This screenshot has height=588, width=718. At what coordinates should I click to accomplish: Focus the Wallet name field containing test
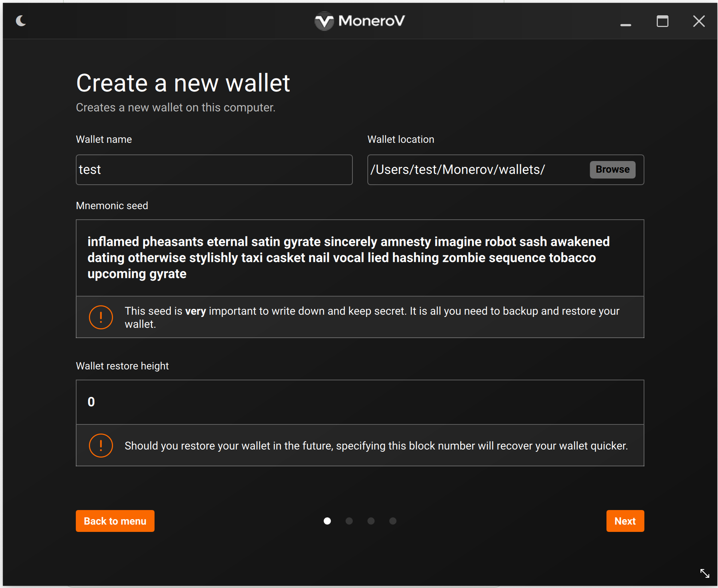[x=214, y=170]
